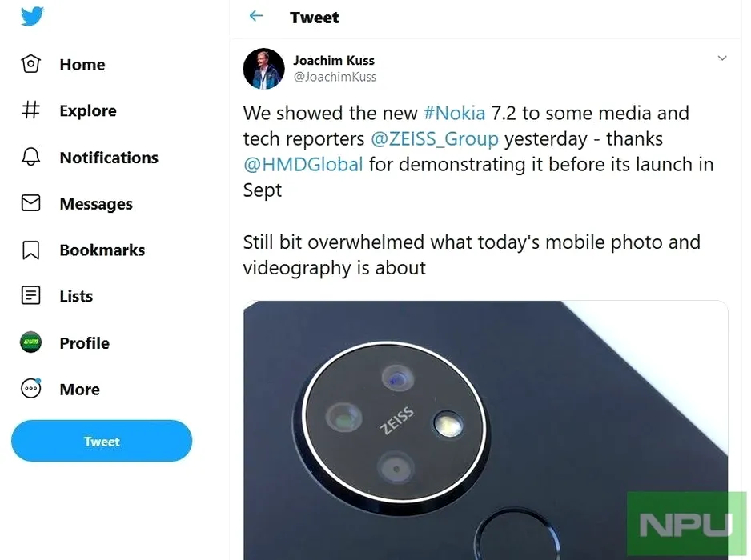Go back using the arrow icon

coord(256,16)
